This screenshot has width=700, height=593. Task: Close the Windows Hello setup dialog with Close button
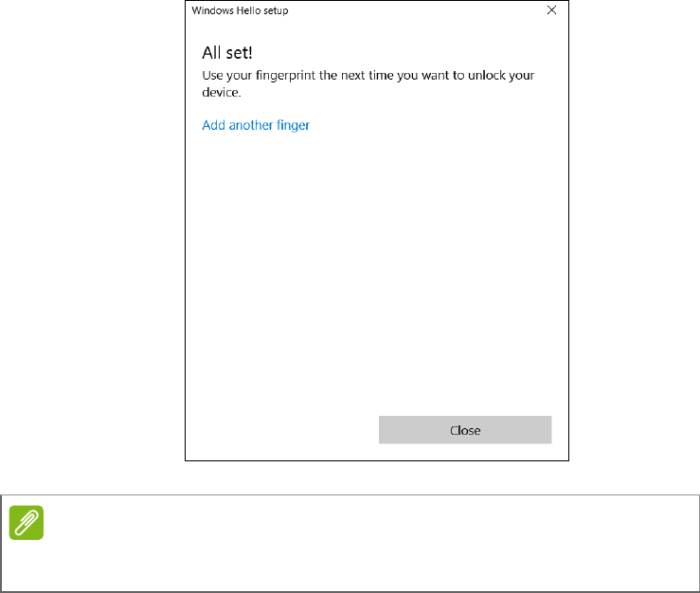tap(465, 430)
